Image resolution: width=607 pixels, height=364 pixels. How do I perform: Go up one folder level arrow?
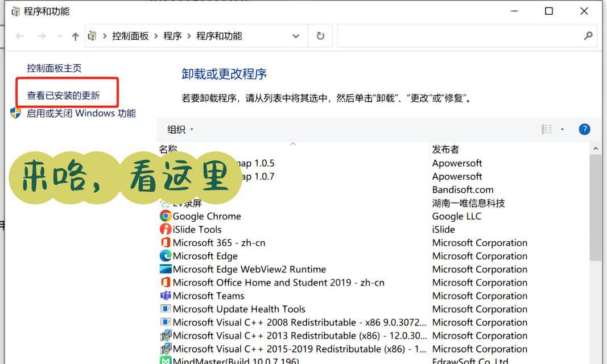click(x=76, y=36)
